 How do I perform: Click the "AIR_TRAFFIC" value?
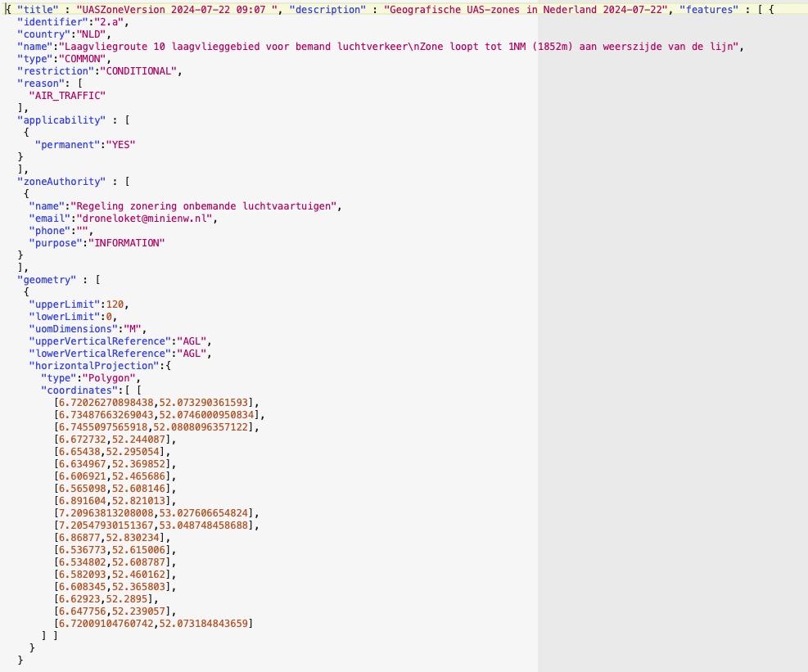67,96
